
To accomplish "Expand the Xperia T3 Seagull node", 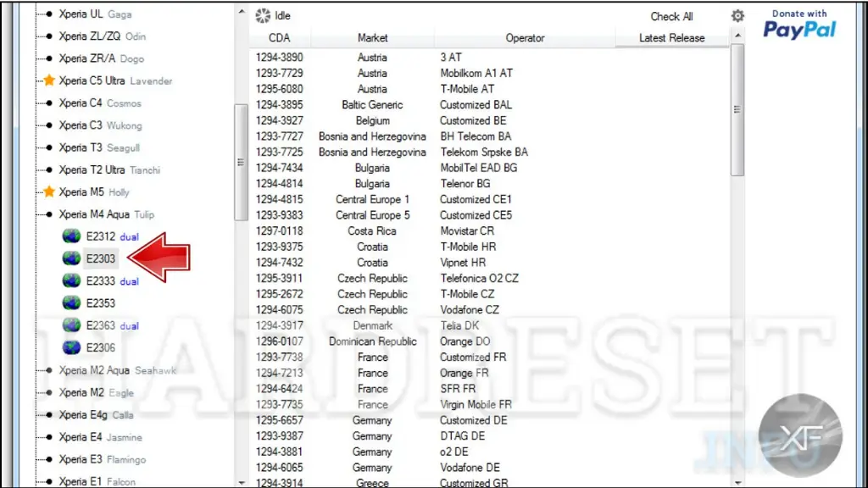I will (x=49, y=147).
